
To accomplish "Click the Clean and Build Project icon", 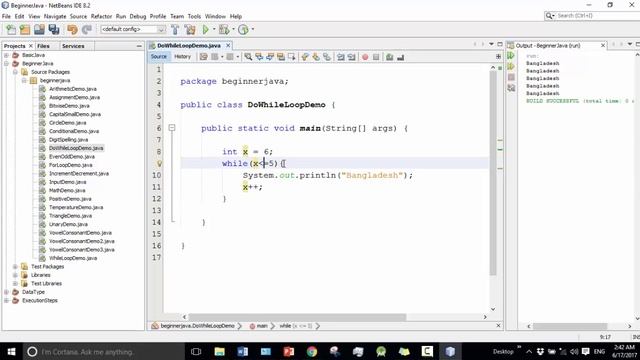I will click(x=190, y=29).
